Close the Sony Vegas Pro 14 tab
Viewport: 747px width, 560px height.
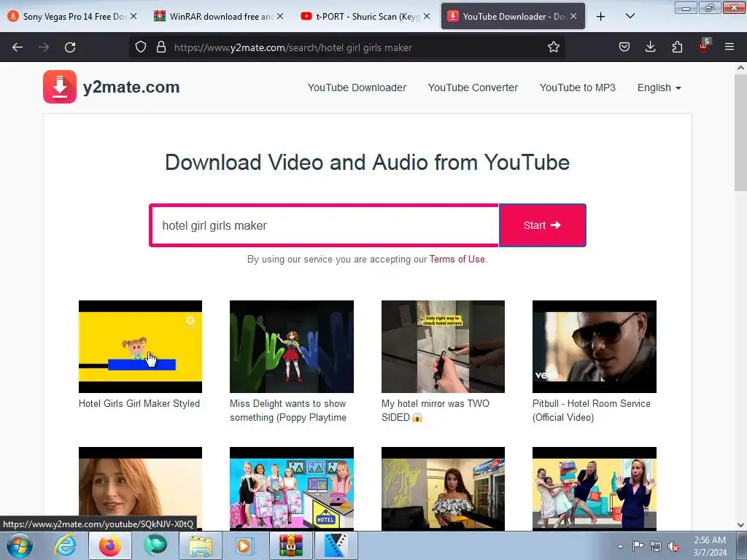click(133, 16)
